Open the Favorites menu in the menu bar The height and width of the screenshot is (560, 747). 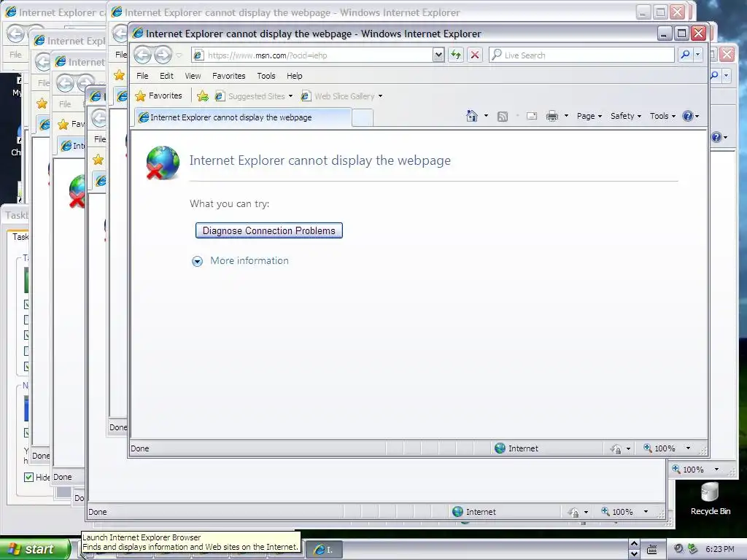pyautogui.click(x=228, y=76)
